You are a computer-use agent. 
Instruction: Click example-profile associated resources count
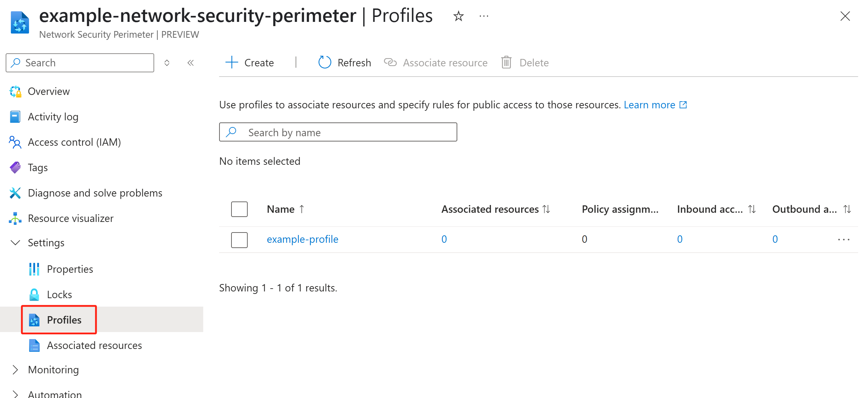(444, 239)
